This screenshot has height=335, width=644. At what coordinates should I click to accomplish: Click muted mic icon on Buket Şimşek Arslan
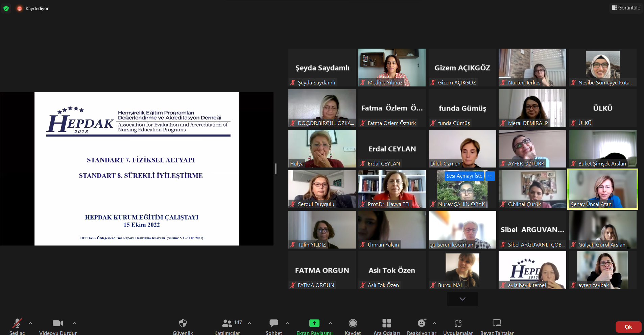[573, 163]
